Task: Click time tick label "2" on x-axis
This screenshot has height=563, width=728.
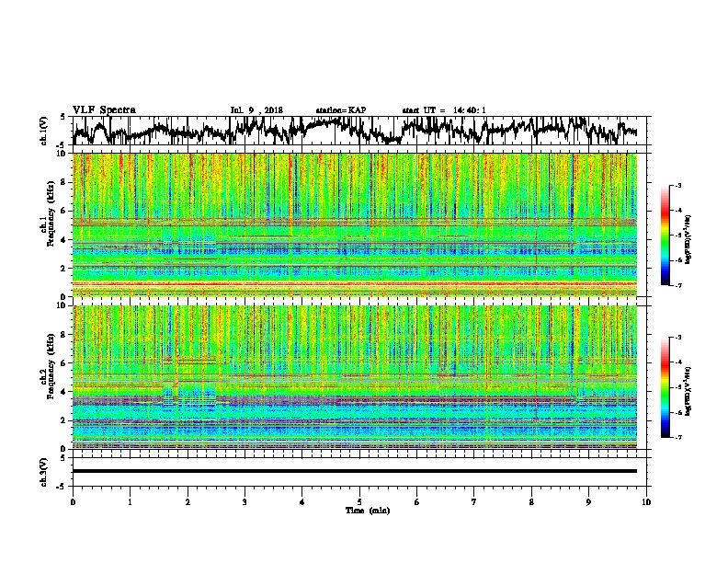Action: tap(188, 502)
